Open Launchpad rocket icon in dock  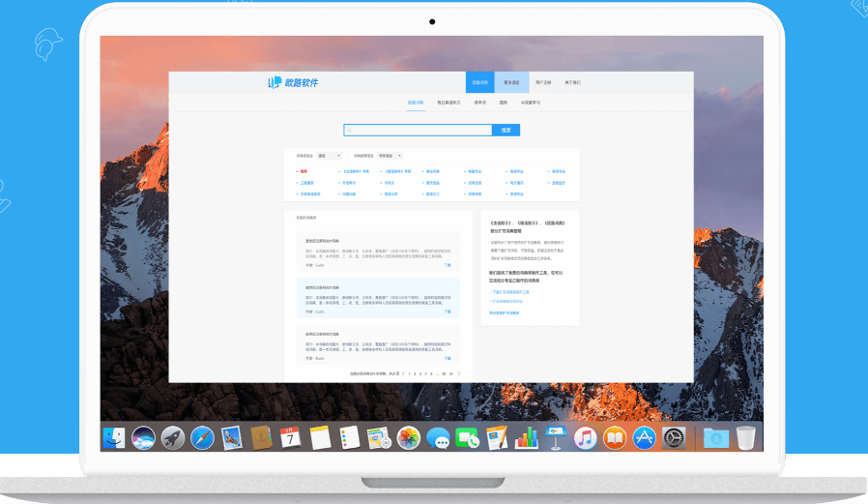pyautogui.click(x=173, y=437)
